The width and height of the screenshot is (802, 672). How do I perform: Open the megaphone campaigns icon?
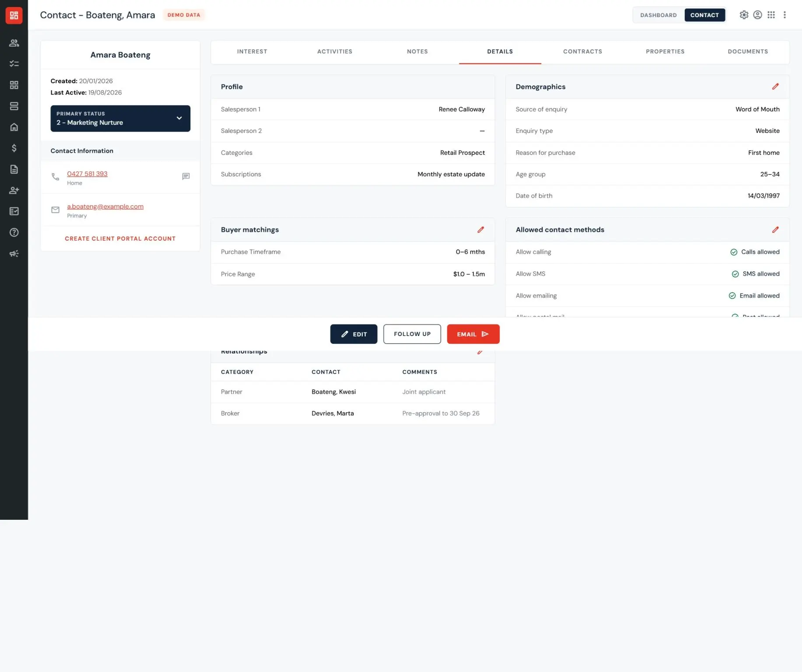tap(14, 253)
